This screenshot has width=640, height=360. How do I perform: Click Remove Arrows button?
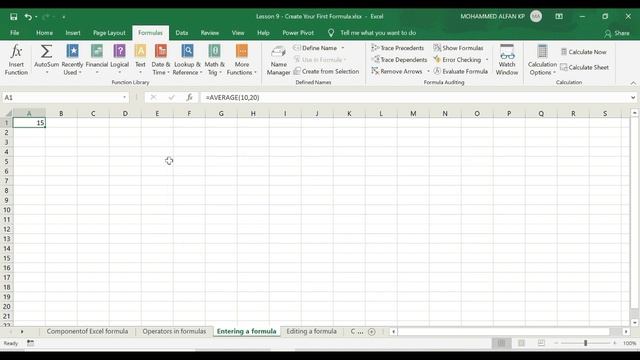click(x=397, y=71)
